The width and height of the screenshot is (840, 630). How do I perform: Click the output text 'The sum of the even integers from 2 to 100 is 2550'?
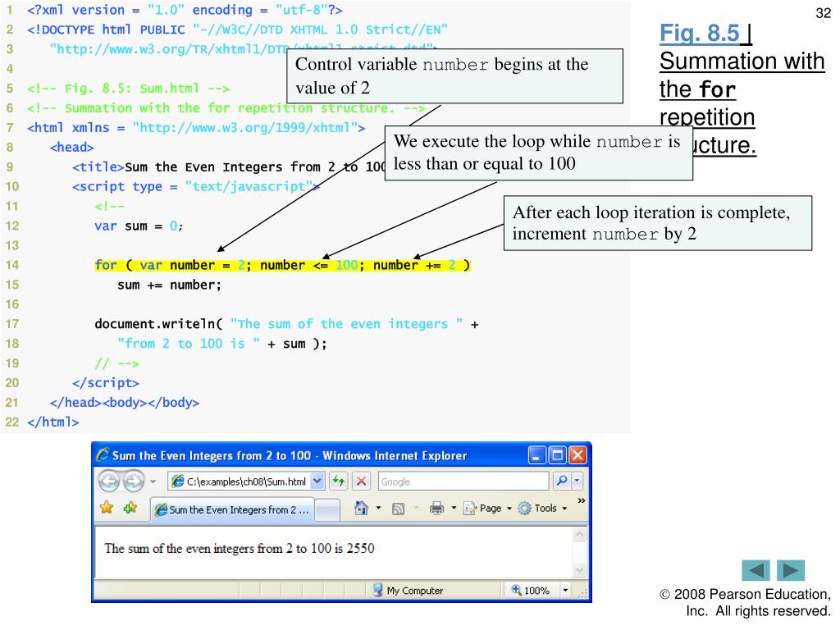(240, 548)
